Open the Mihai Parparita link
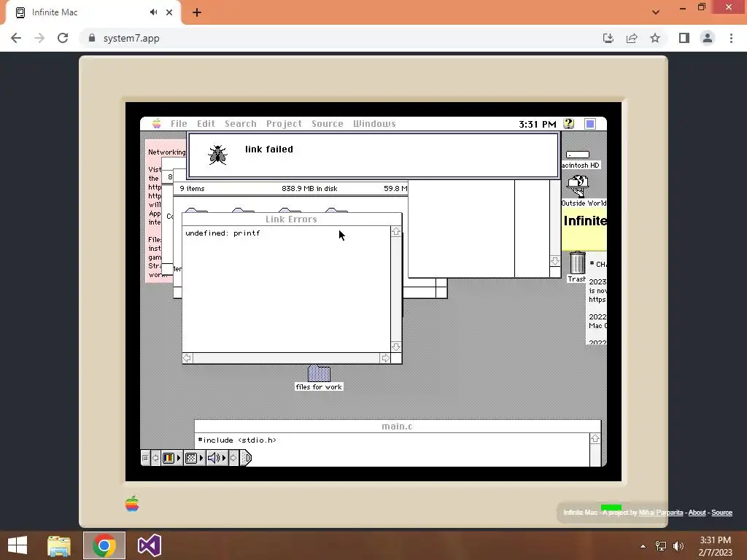Viewport: 747px width, 560px height. (x=661, y=513)
